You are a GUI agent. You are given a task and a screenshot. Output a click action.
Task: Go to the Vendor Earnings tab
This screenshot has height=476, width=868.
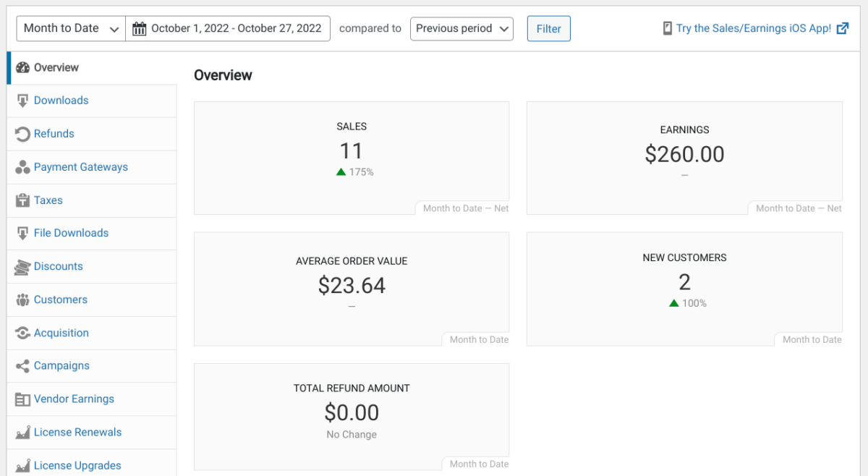point(74,399)
